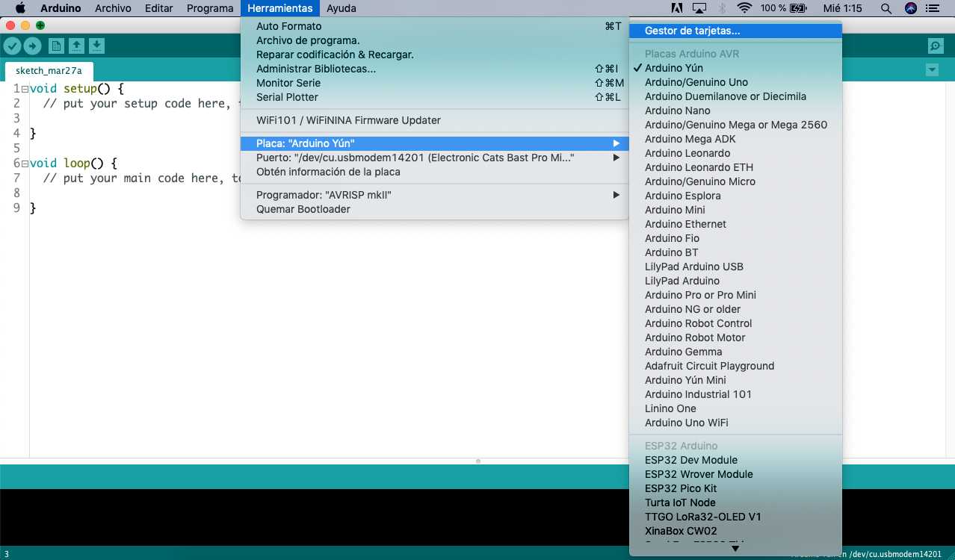Select Arduino Ethernet board
The image size is (955, 560).
(735, 224)
